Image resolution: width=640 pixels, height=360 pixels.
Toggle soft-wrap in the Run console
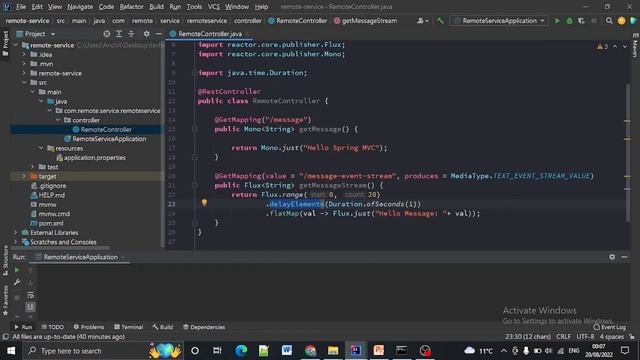[31, 295]
